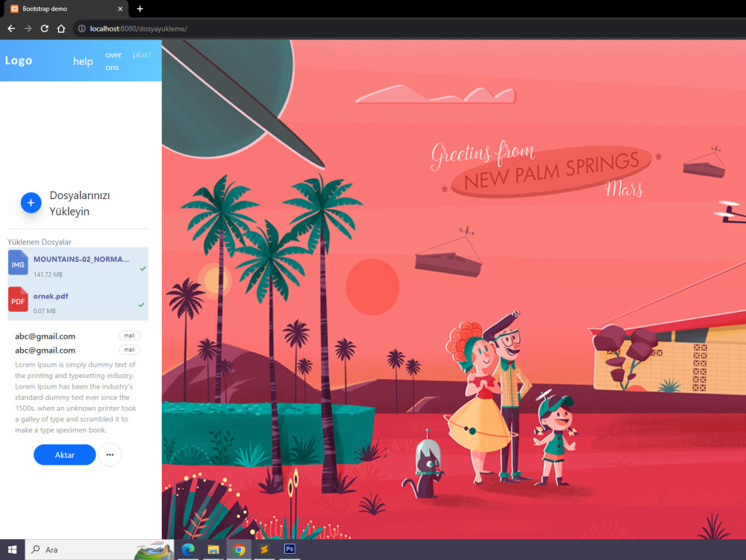Click the browser forward arrow
Screen dimensions: 746x560
point(28,28)
